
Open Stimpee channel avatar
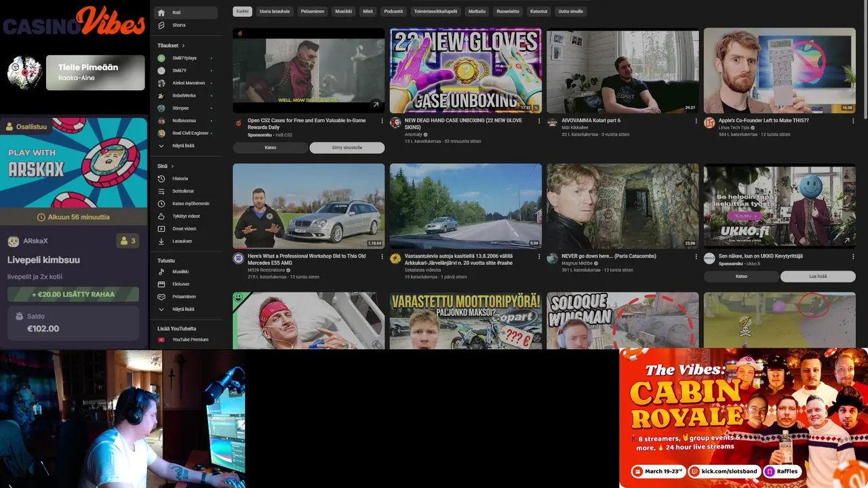point(161,108)
